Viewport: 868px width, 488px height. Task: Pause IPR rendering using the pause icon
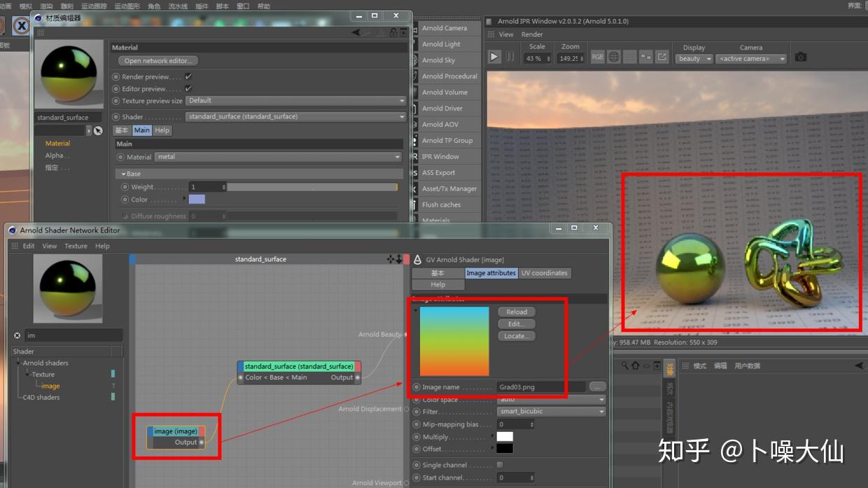tap(510, 57)
